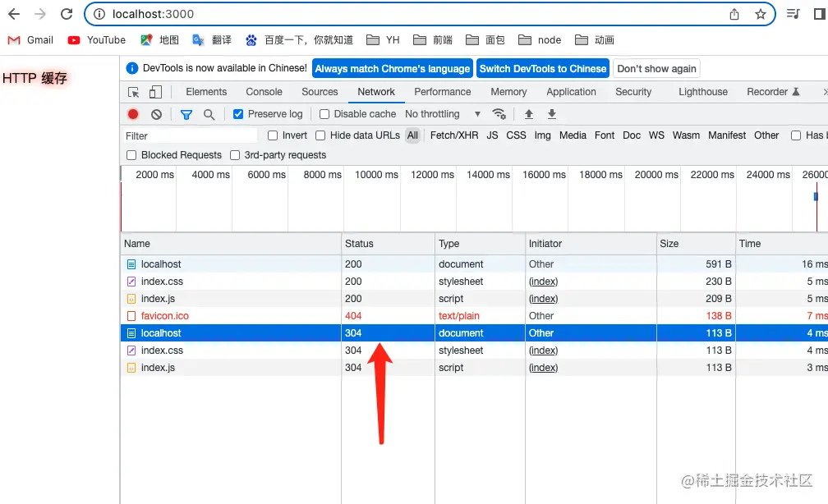Open the Lighthouse tab
The height and width of the screenshot is (504, 828).
703,92
